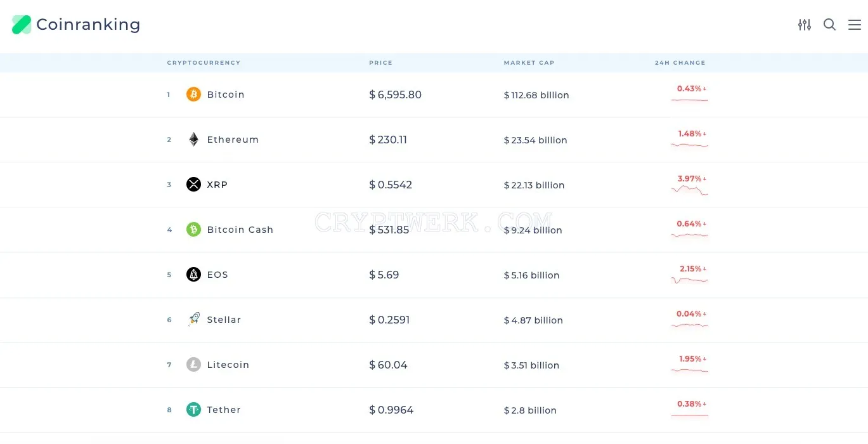Click the Ethereum diamond icon

[193, 140]
